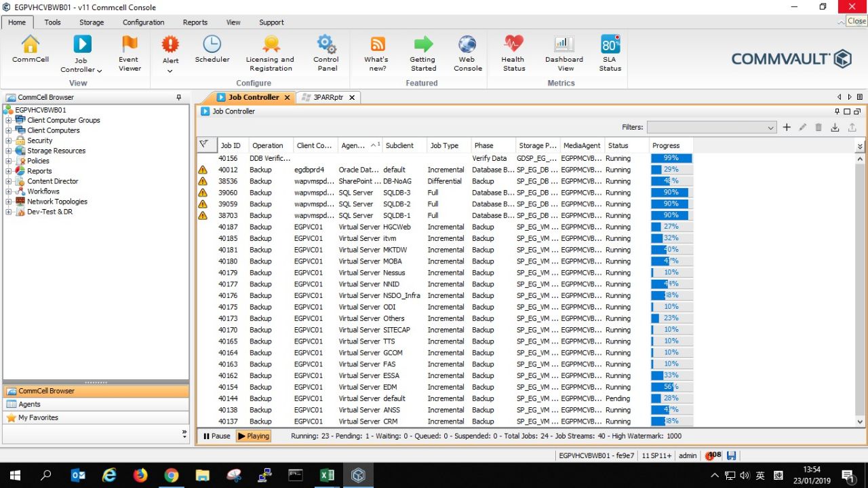
Task: Click warning icon for job 38536
Action: tap(203, 181)
